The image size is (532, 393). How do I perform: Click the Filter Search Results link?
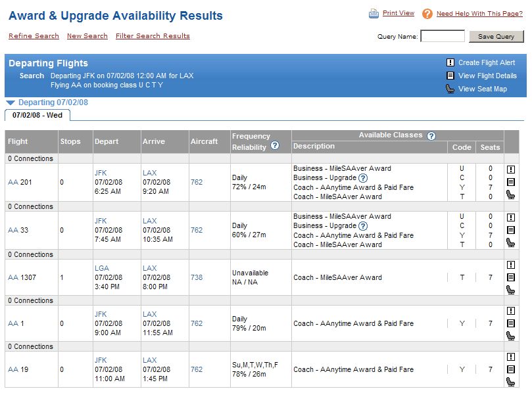point(153,36)
